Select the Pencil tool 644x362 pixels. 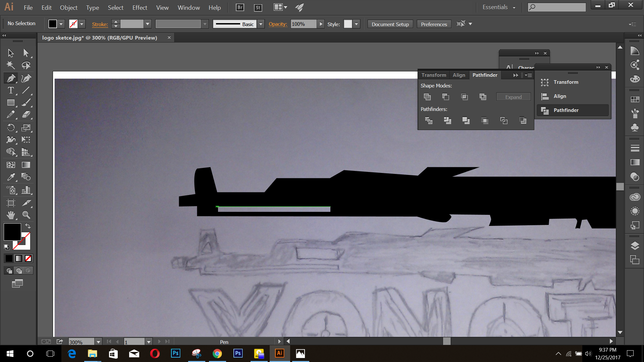11,115
